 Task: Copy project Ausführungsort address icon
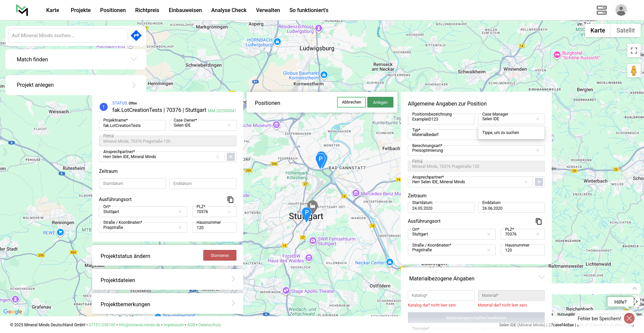click(x=230, y=200)
